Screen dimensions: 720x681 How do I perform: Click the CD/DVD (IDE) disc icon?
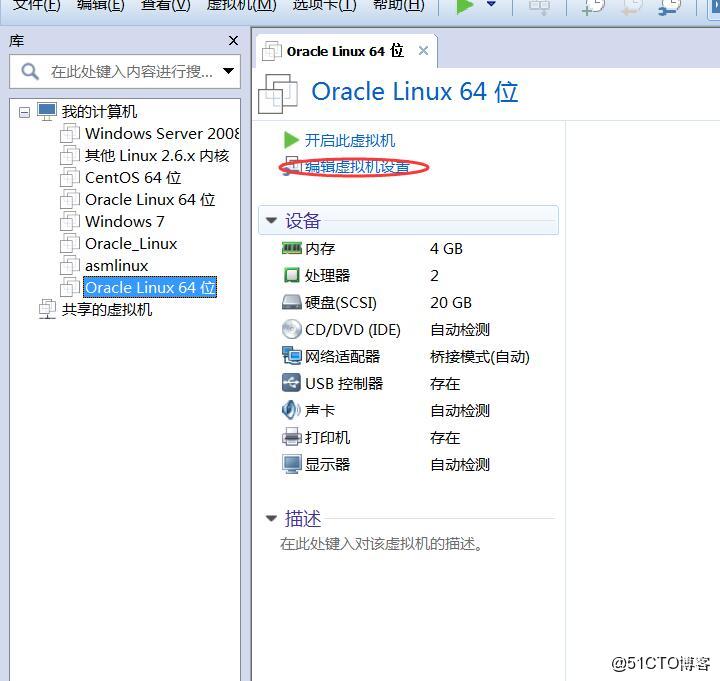click(x=292, y=329)
